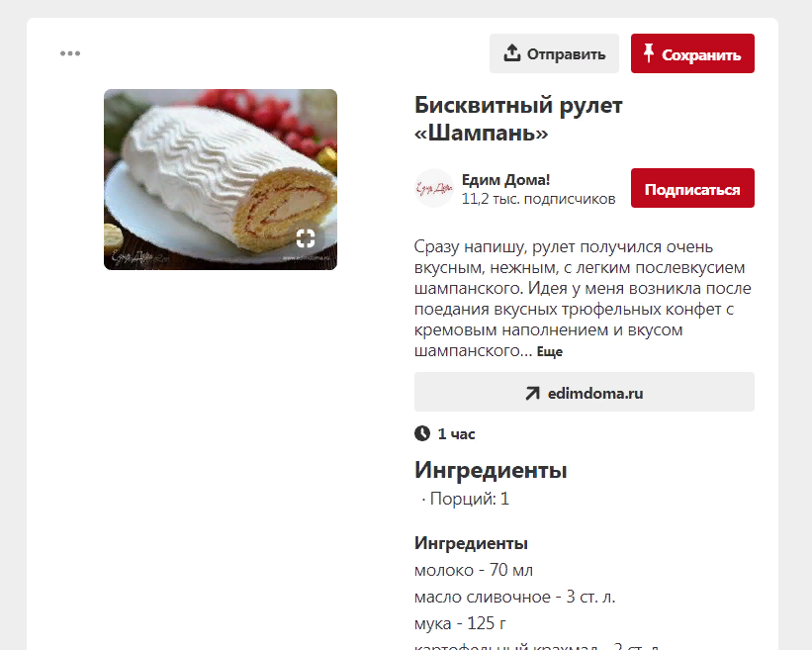Click the large Ингредиенты heading
Viewport: 812px width, 650px height.
pos(491,470)
